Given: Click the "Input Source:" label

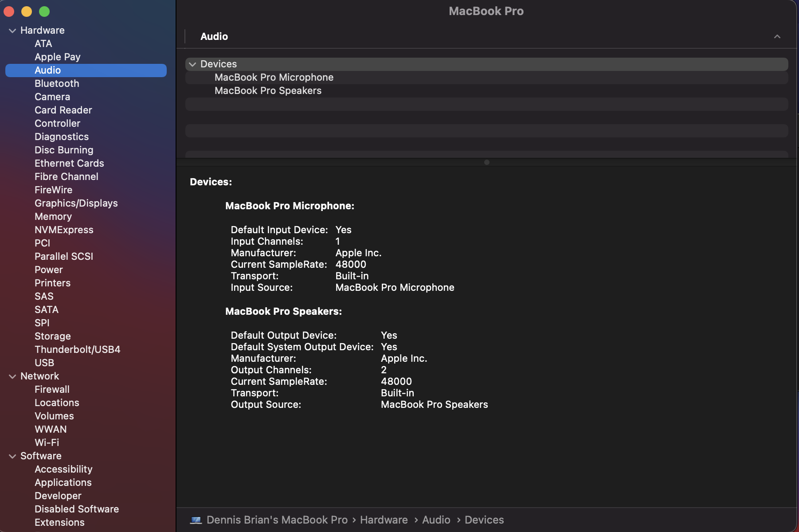Looking at the screenshot, I should coord(262,287).
